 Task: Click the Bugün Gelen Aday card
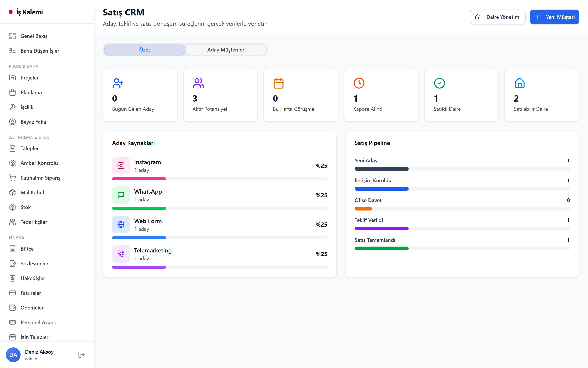pos(140,95)
